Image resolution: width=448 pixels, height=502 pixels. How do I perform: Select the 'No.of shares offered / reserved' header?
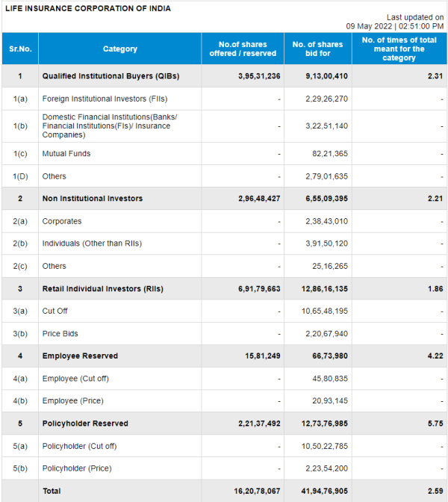(x=243, y=49)
